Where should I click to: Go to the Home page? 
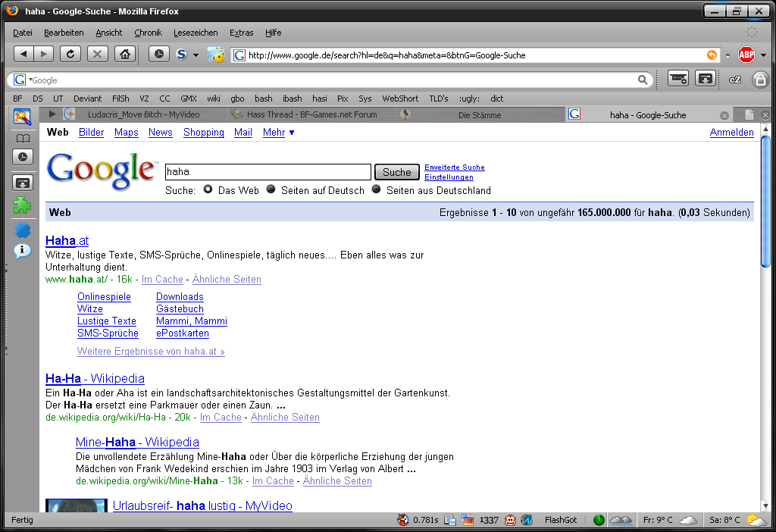pyautogui.click(x=125, y=54)
